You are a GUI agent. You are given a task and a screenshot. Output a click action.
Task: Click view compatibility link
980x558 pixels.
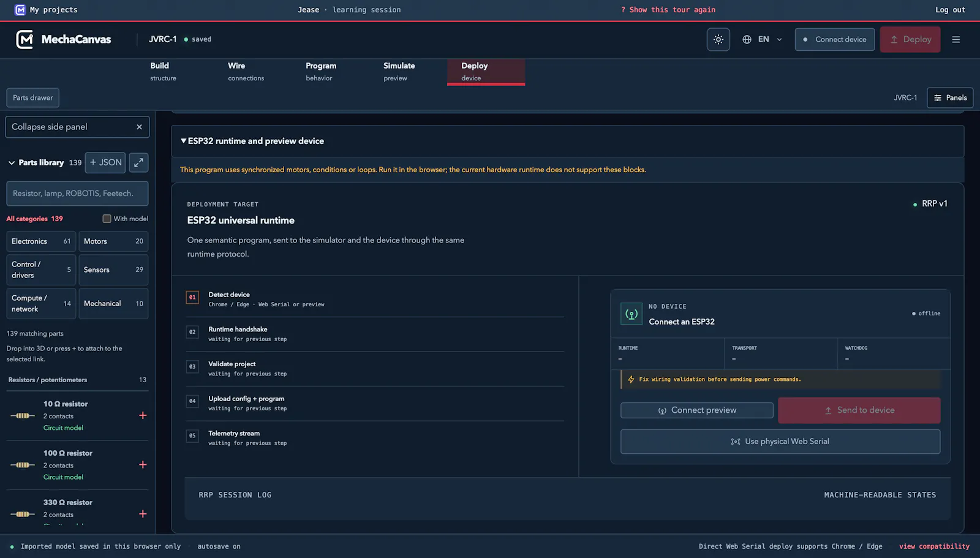pos(934,546)
